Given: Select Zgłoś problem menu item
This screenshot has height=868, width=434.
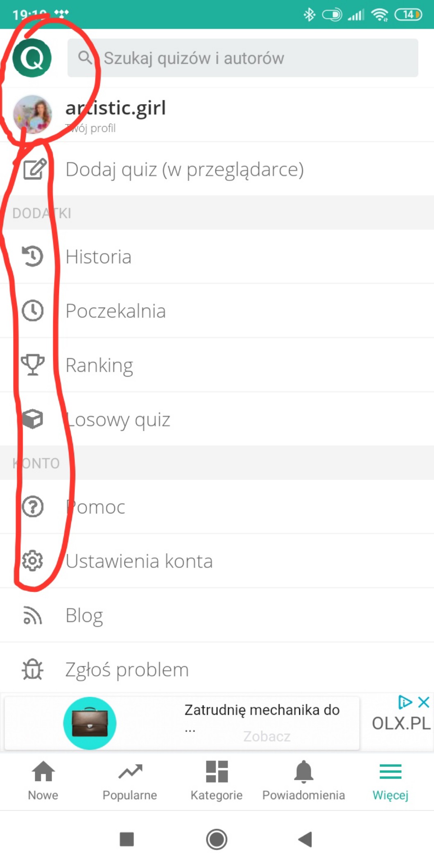Looking at the screenshot, I should 127,670.
